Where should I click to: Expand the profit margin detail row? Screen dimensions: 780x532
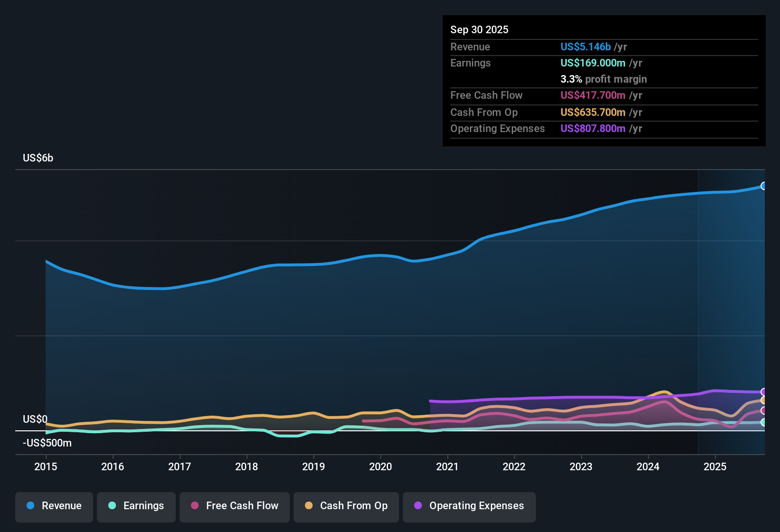tap(603, 79)
